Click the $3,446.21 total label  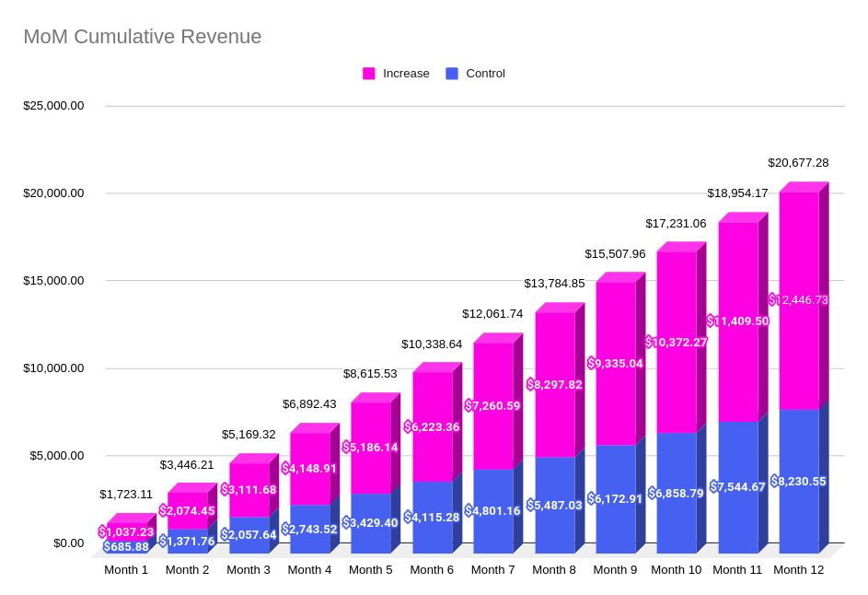(x=187, y=465)
